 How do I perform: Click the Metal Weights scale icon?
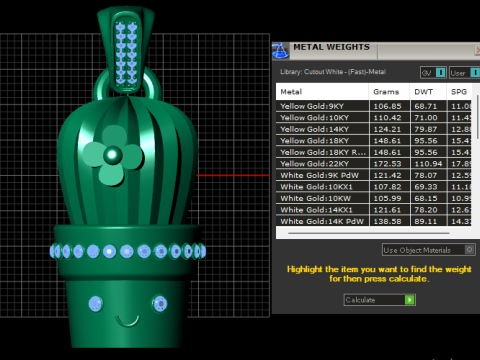click(x=280, y=51)
